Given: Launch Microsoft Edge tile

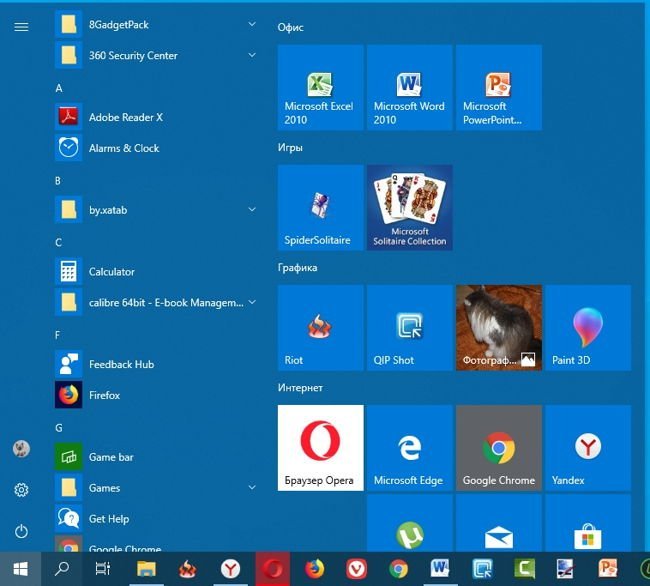Looking at the screenshot, I should [410, 448].
